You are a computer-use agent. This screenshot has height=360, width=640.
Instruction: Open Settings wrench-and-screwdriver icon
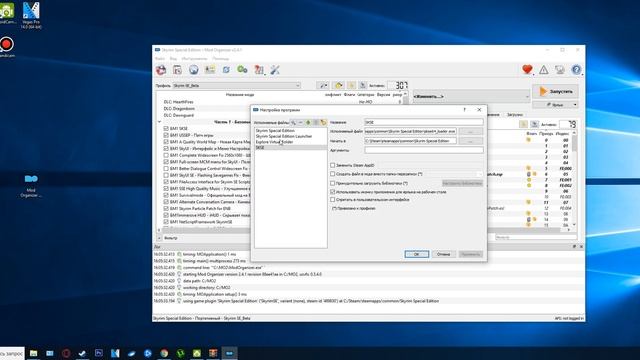tap(275, 70)
